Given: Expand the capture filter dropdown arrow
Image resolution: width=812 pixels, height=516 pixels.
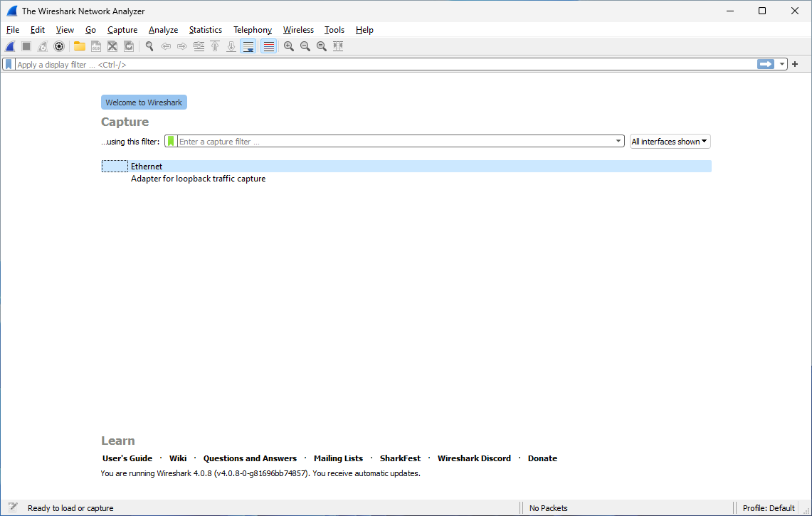Looking at the screenshot, I should click(618, 141).
